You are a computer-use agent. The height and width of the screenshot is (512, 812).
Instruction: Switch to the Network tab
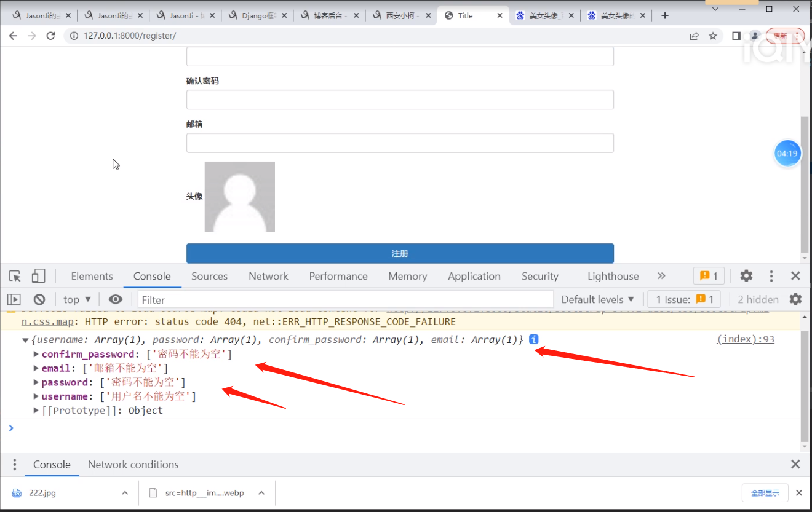click(x=268, y=276)
